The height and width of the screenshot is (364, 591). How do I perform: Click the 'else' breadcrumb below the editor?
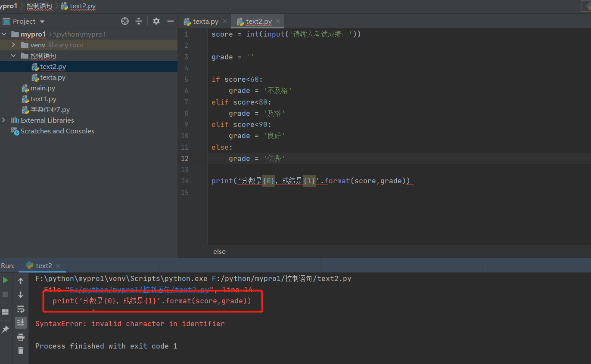click(219, 252)
